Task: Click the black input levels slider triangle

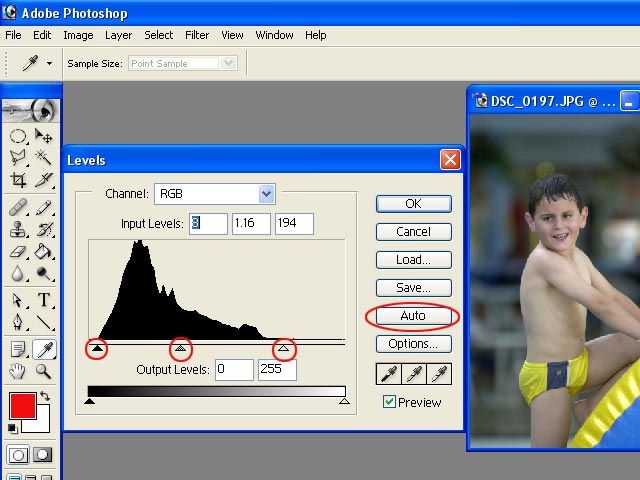Action: coord(97,348)
